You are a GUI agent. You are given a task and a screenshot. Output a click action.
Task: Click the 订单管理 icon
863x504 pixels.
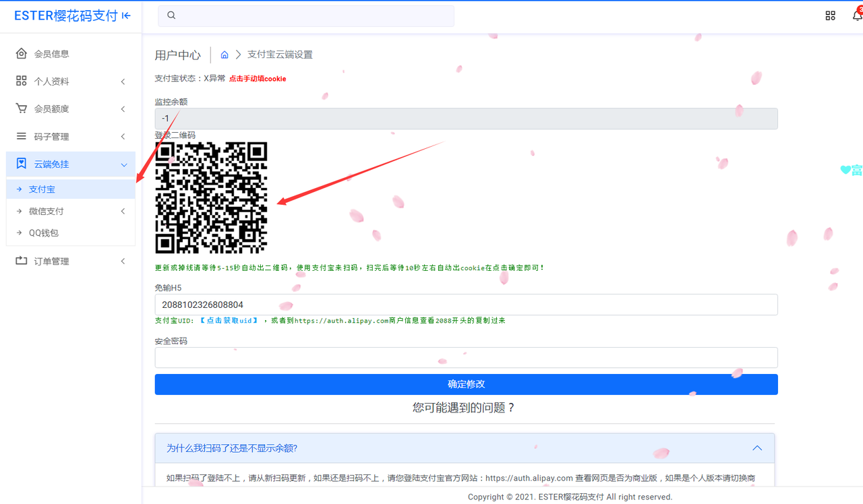pyautogui.click(x=22, y=261)
